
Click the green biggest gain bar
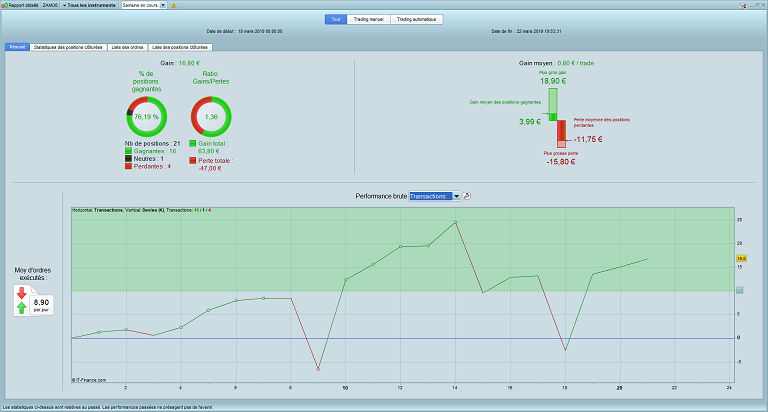552,104
